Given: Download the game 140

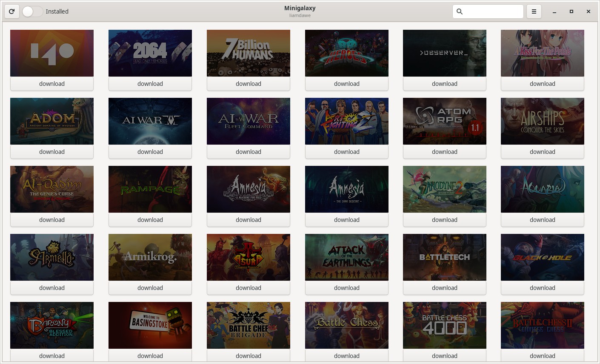Looking at the screenshot, I should 52,84.
